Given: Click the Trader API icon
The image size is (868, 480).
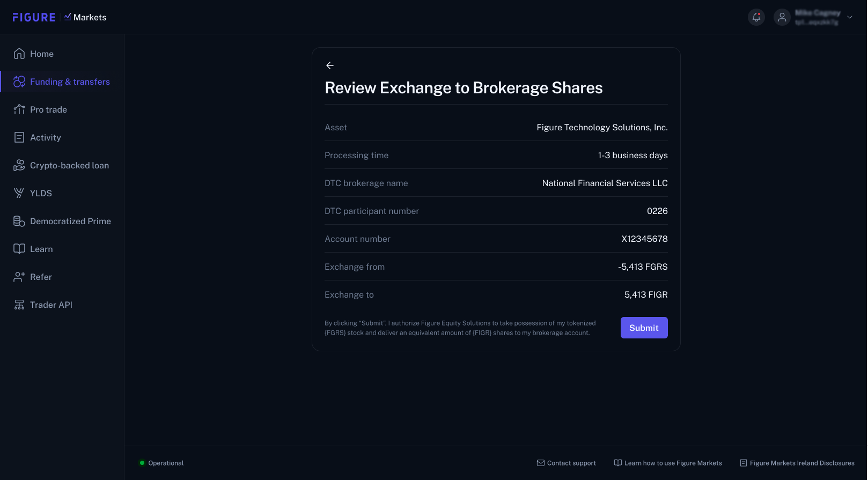Looking at the screenshot, I should tap(19, 305).
